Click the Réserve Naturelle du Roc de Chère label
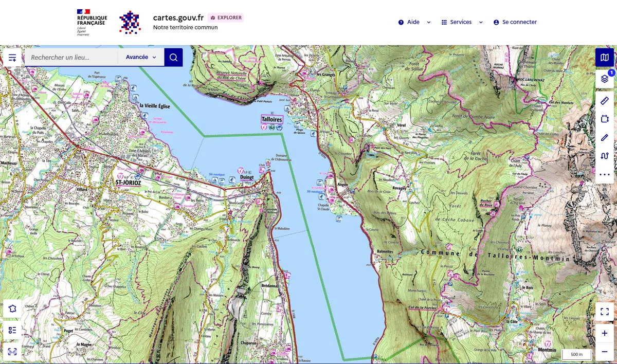This screenshot has height=364, width=617. 230,75
